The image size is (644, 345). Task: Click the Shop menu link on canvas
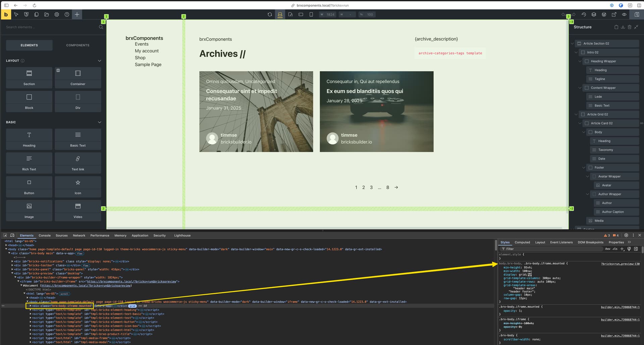pos(140,58)
